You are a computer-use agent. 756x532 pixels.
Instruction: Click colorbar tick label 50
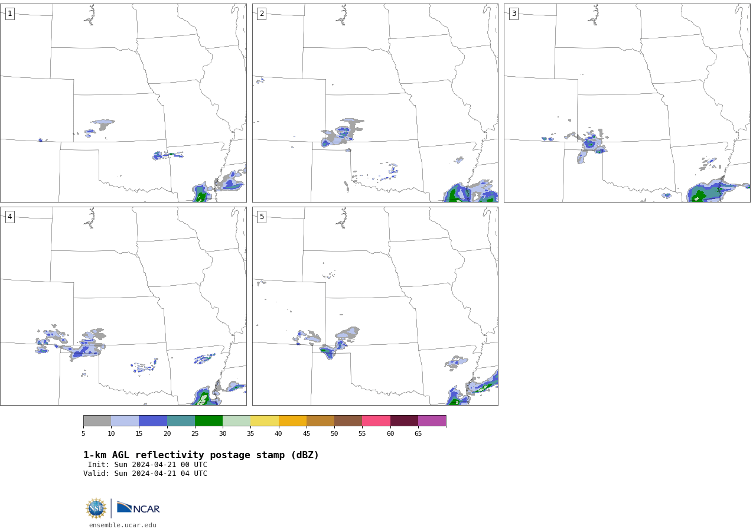point(334,434)
